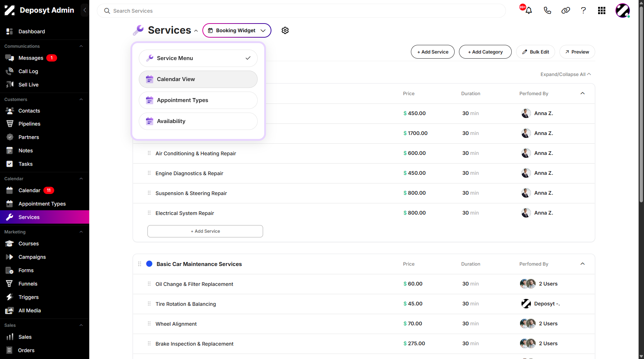This screenshot has width=644, height=359.
Task: Click the phone dialer icon
Action: point(547,10)
